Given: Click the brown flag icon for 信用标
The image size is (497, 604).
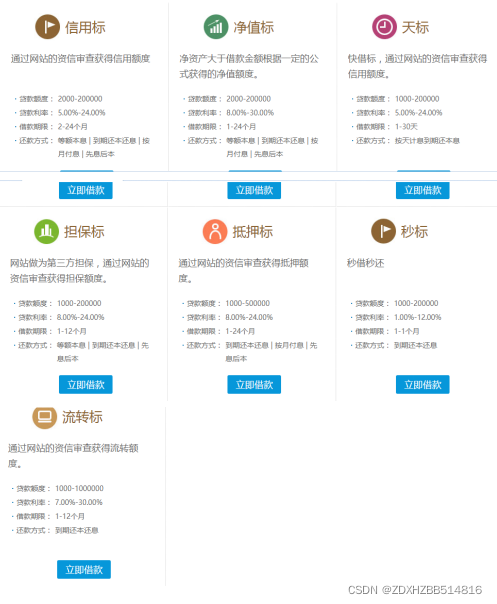Looking at the screenshot, I should pos(47,27).
